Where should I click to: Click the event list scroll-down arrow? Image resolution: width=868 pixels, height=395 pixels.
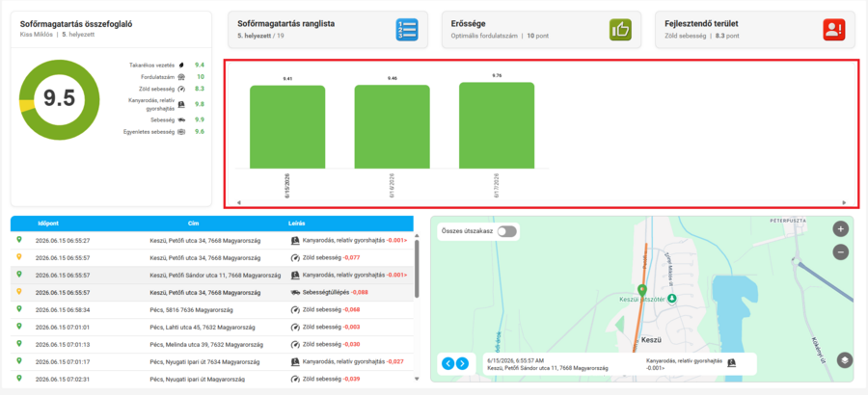[417, 379]
